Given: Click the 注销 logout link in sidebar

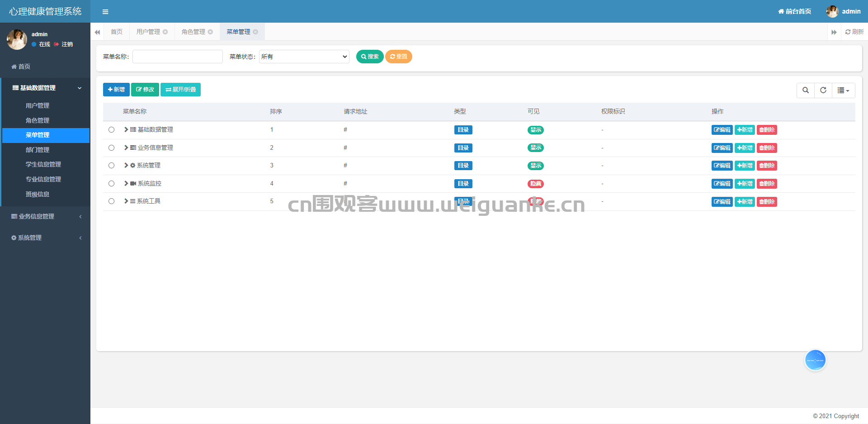Looking at the screenshot, I should coord(63,44).
